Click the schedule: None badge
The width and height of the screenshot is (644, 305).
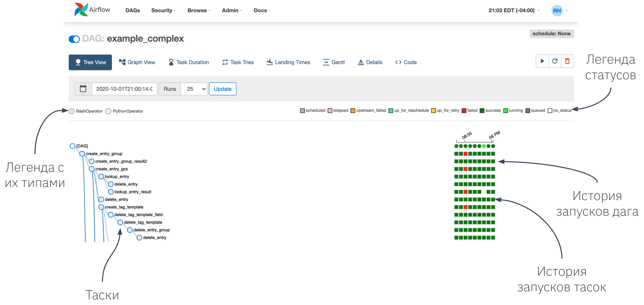[x=551, y=34]
